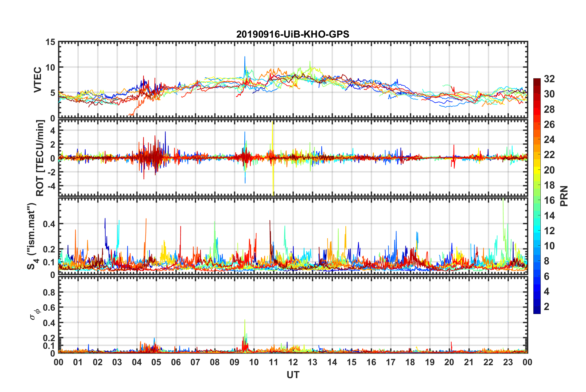Click the PRN colorbar tick label "22"
The image size is (586, 392).
click(549, 155)
